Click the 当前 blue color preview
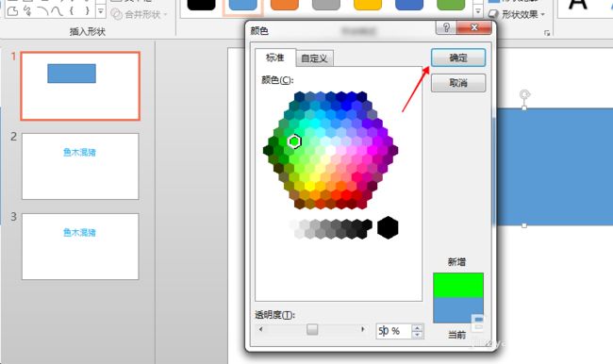Viewport: 613px width, 364px height. tap(458, 310)
